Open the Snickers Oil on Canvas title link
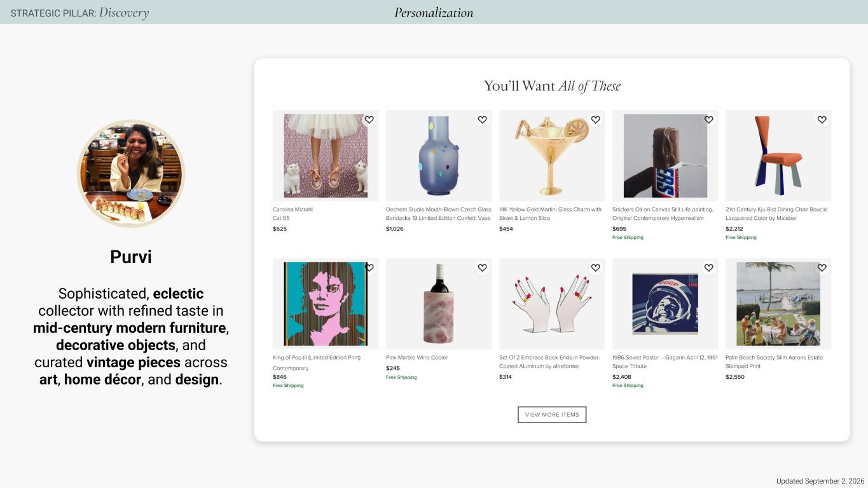 (663, 213)
